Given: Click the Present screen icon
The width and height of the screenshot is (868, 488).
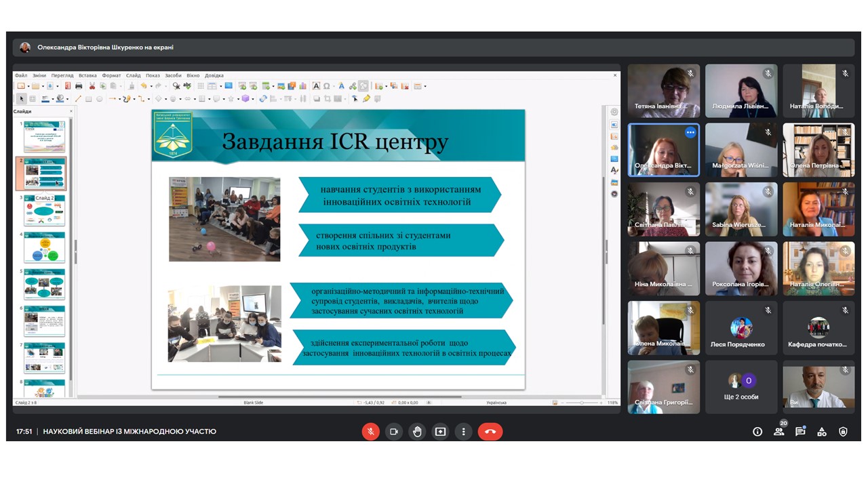Looking at the screenshot, I should coord(440,432).
